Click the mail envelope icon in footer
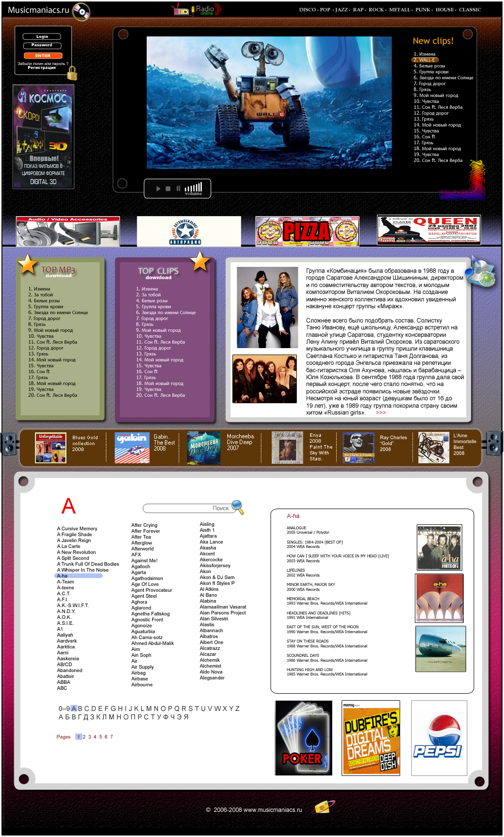The height and width of the screenshot is (837, 504). click(323, 807)
